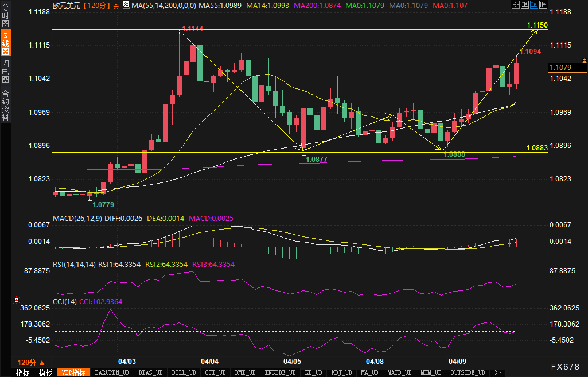This screenshot has width=588, height=377.
Task: Click the orange target icon beside 120分
Action: coord(116,6)
